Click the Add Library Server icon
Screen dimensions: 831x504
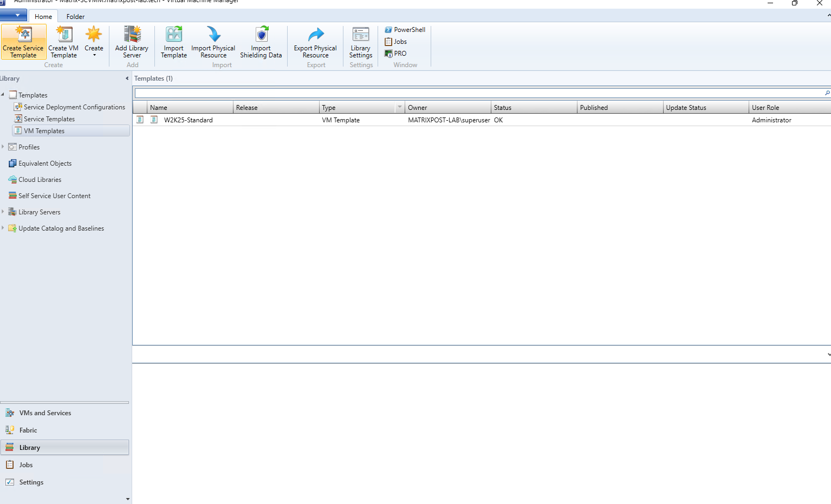(132, 42)
